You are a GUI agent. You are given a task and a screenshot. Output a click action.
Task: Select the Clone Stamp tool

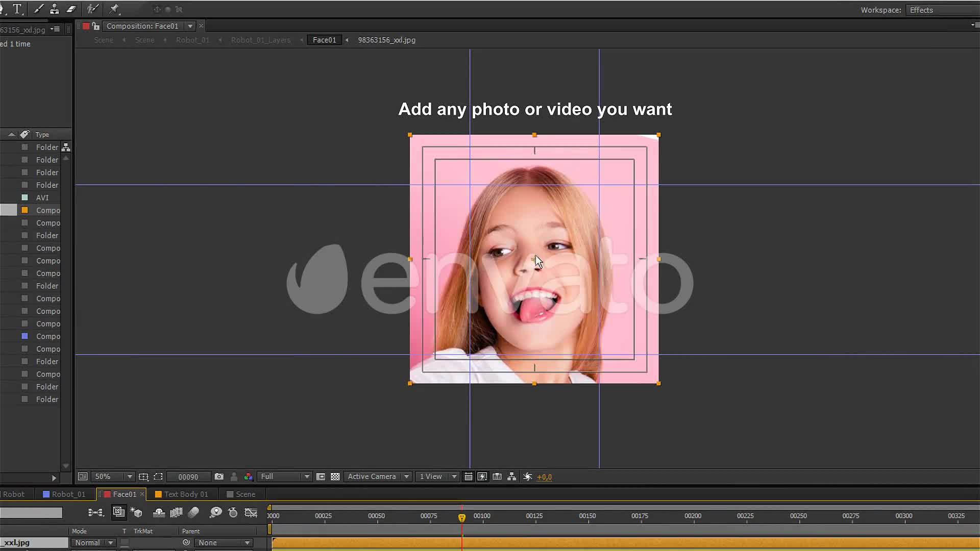pyautogui.click(x=54, y=8)
